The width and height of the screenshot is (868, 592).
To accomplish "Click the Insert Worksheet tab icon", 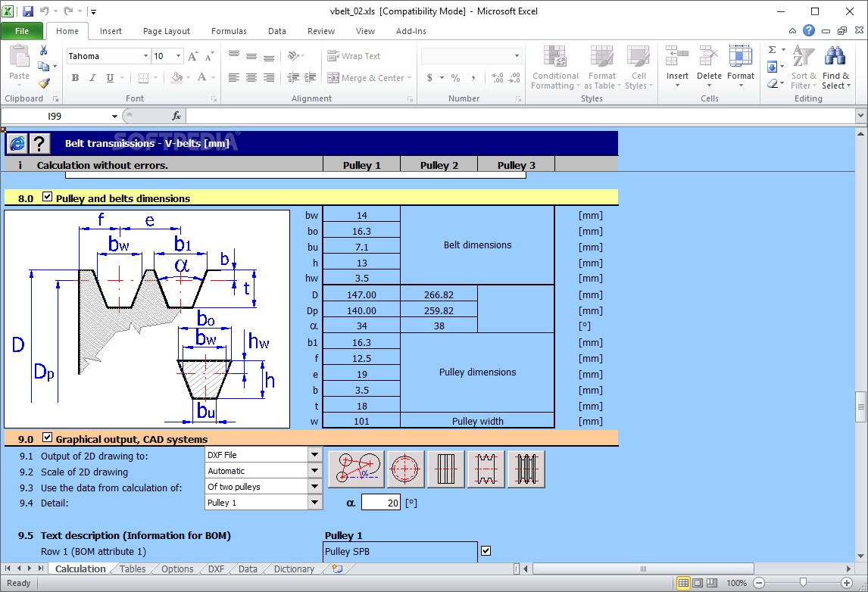I will click(x=336, y=569).
